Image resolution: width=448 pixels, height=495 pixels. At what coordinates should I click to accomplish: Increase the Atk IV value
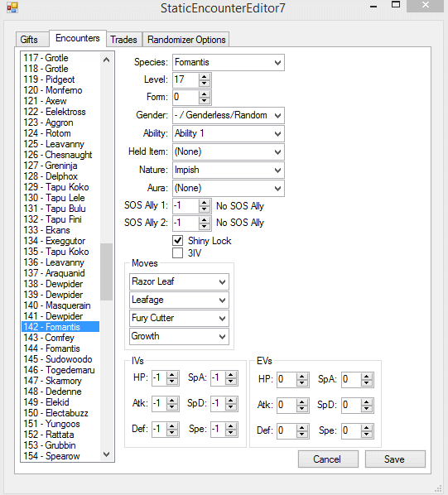172,401
